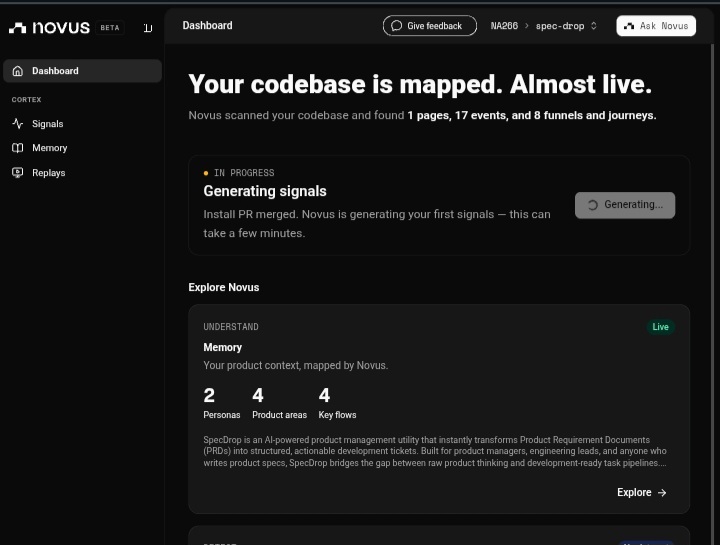Click the orange In Progress status dot
This screenshot has width=720, height=545.
pos(206,173)
